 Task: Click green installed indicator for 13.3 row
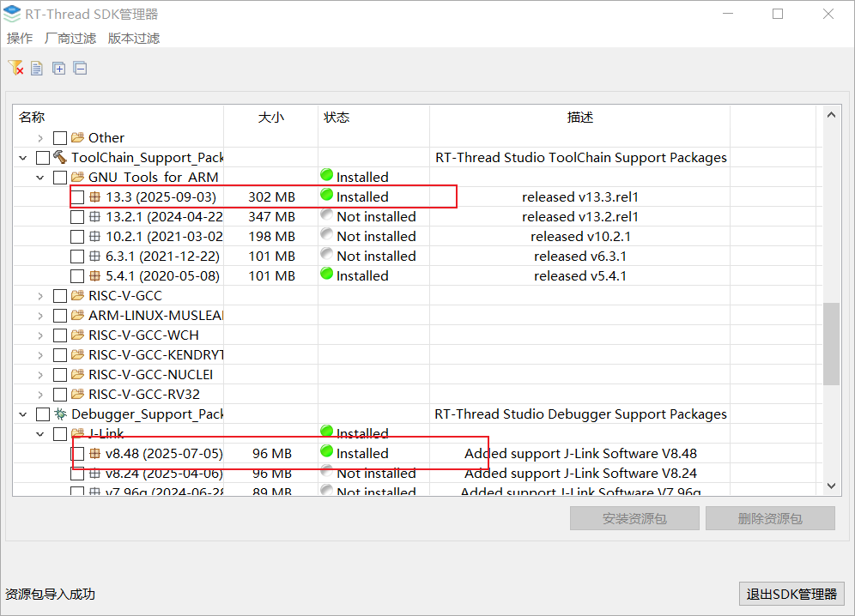pyautogui.click(x=326, y=195)
